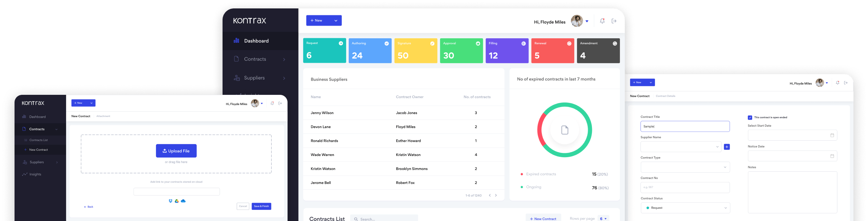Click the pencil icon on the Signature card
The width and height of the screenshot is (868, 221).
point(432,44)
